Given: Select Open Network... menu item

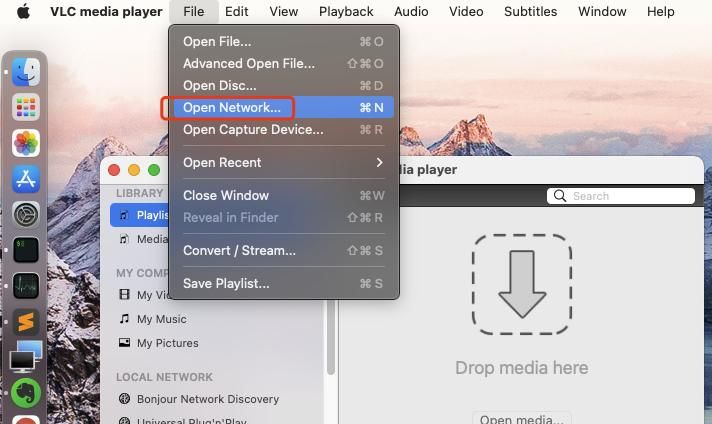Looking at the screenshot, I should [283, 108].
